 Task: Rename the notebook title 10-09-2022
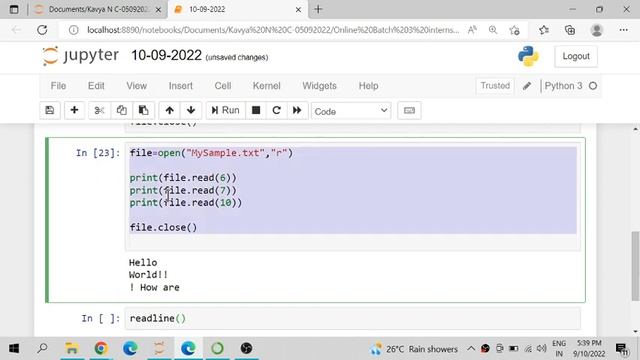[166, 56]
